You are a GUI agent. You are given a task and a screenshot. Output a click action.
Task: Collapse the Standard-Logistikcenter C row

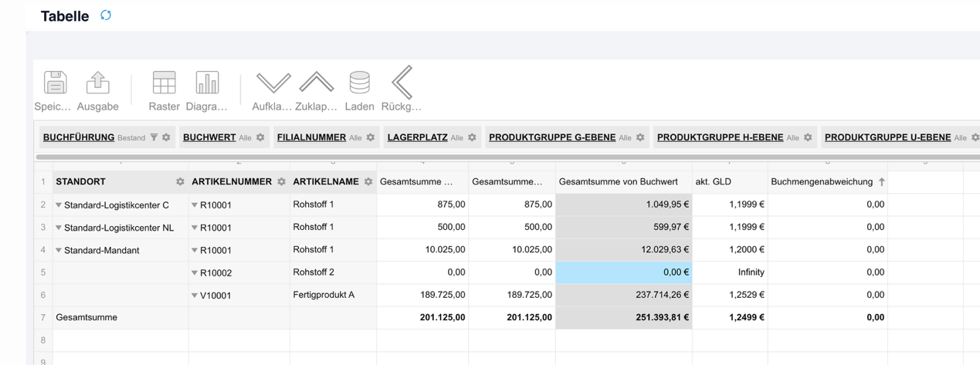click(x=59, y=205)
